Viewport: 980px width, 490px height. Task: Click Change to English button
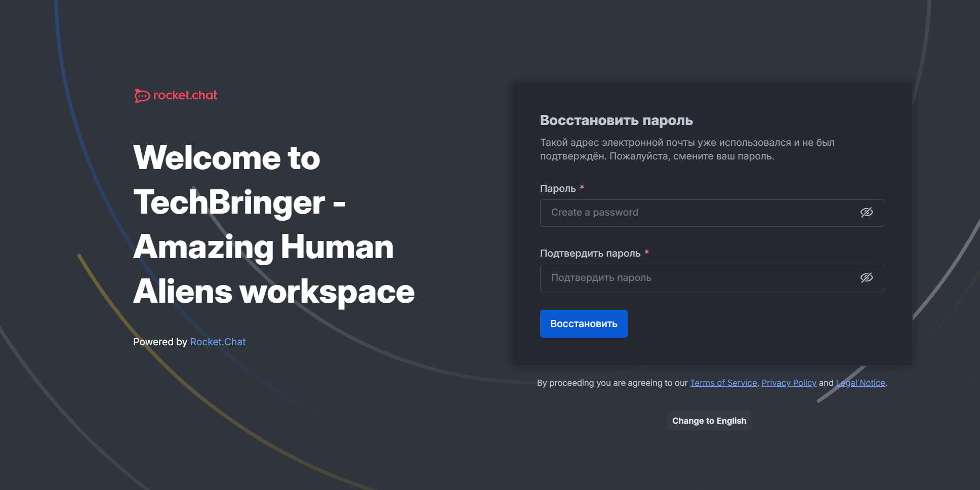(709, 421)
